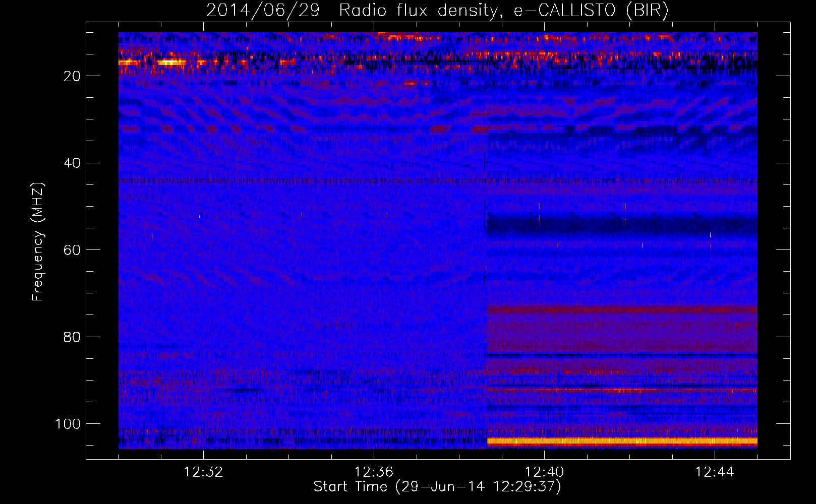Click the 60 frequency tick label
Viewport: 816px width, 504px height.
click(x=72, y=250)
